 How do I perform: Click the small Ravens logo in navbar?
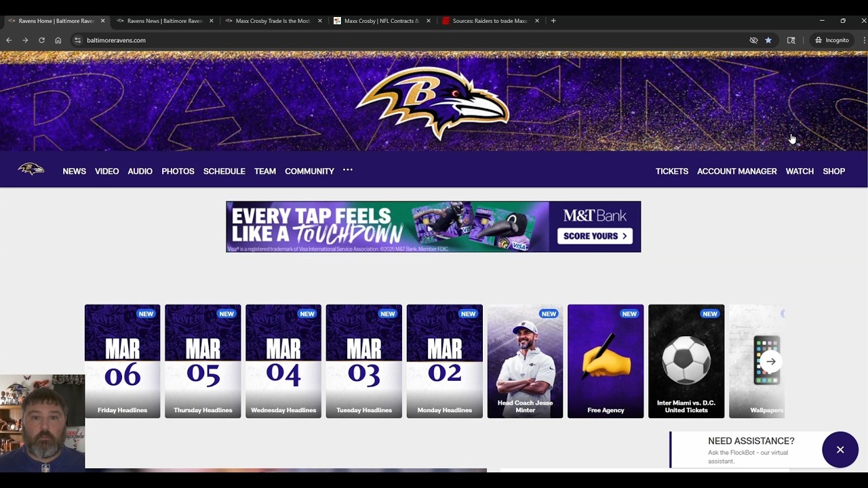(31, 169)
